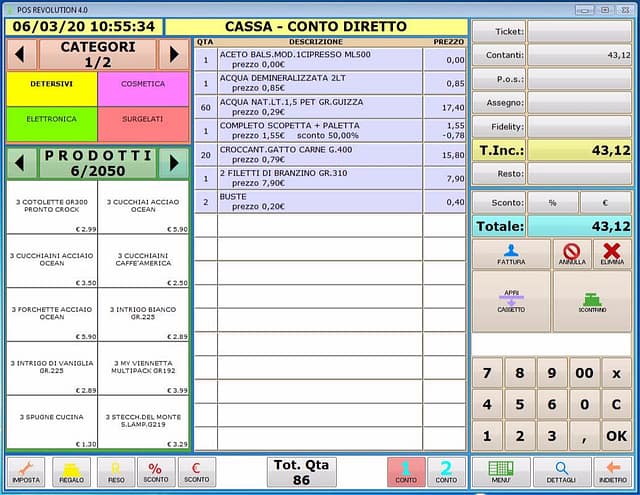The width and height of the screenshot is (640, 495).
Task: Go back with the Indietro arrow
Action: pos(611,471)
